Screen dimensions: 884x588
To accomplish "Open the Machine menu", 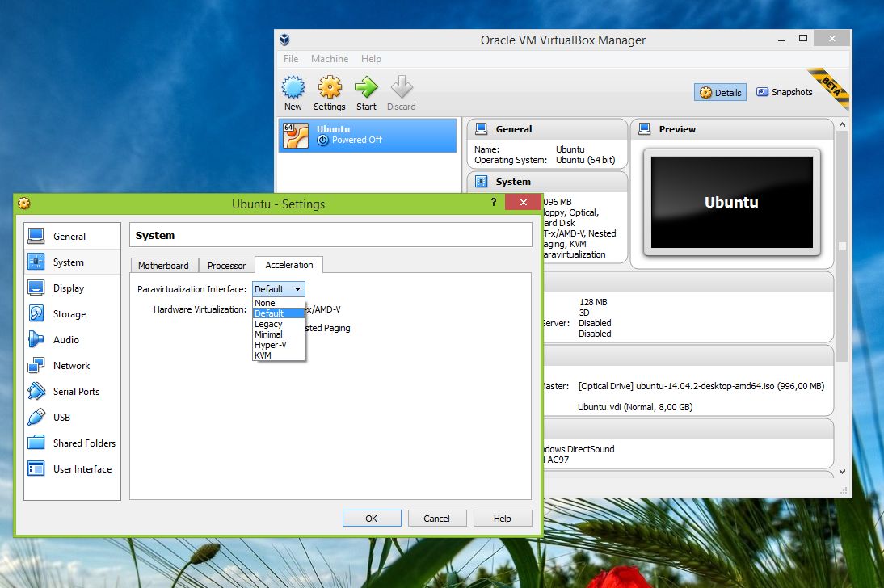I will tap(330, 59).
